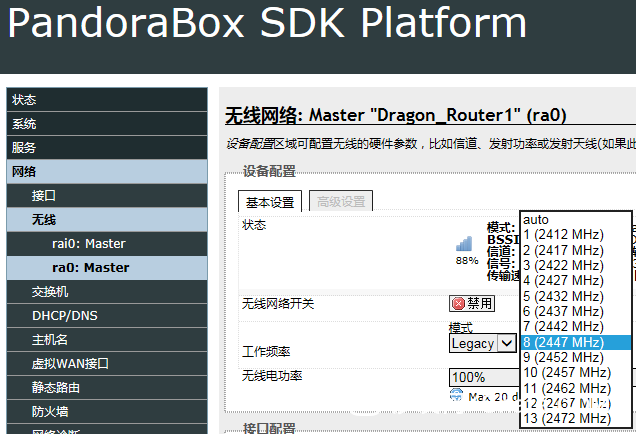The width and height of the screenshot is (636, 434).
Task: Switch to the 基本设置 tab
Action: point(270,202)
